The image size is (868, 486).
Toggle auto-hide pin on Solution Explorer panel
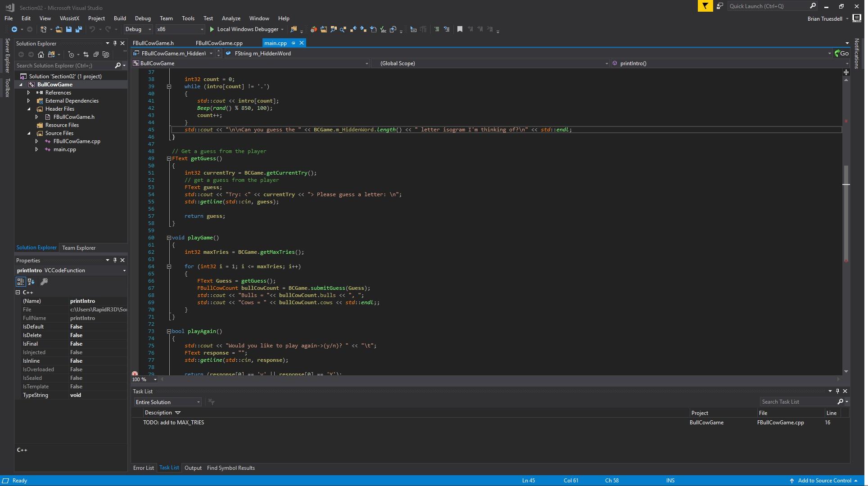[115, 43]
